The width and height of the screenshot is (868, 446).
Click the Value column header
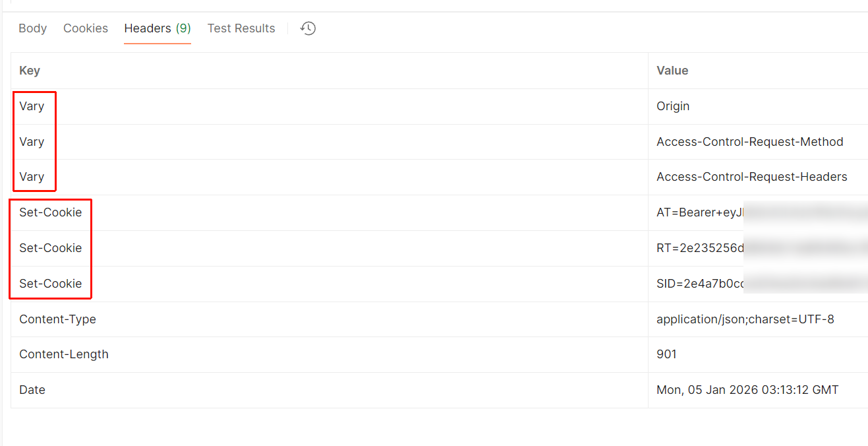(672, 71)
